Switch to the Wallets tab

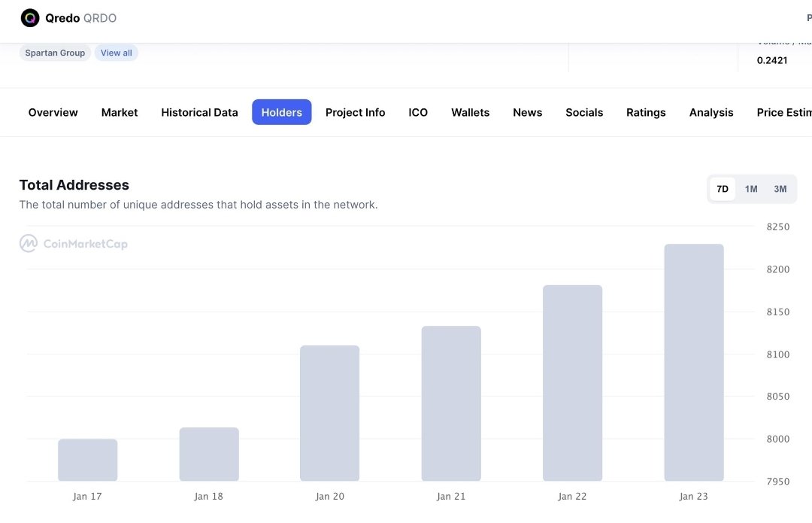tap(470, 112)
